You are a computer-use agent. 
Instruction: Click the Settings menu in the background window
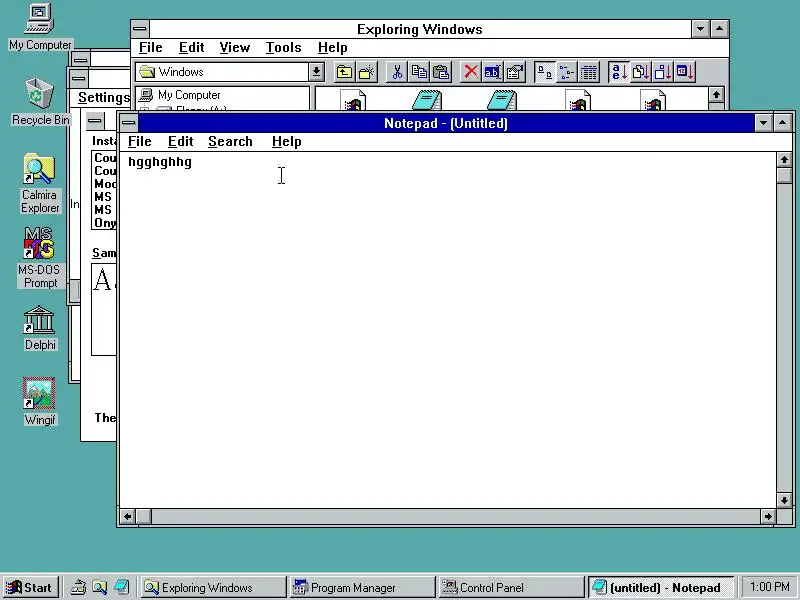104,97
